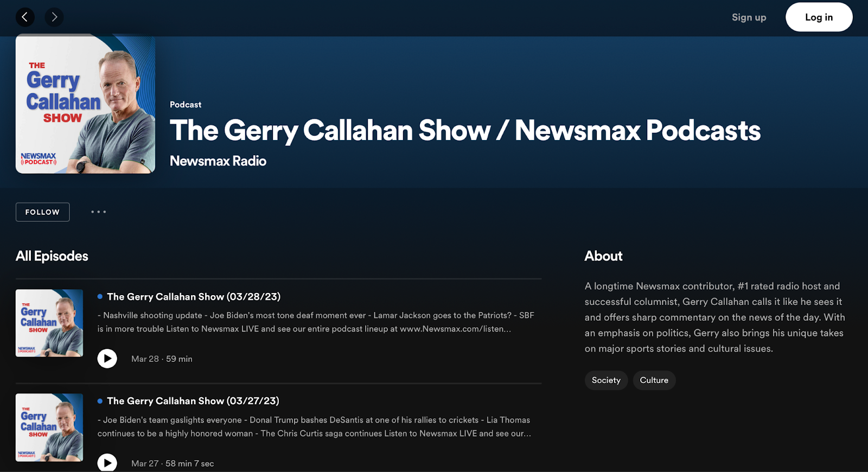This screenshot has width=868, height=472.
Task: Open the Culture category tag
Action: (654, 380)
